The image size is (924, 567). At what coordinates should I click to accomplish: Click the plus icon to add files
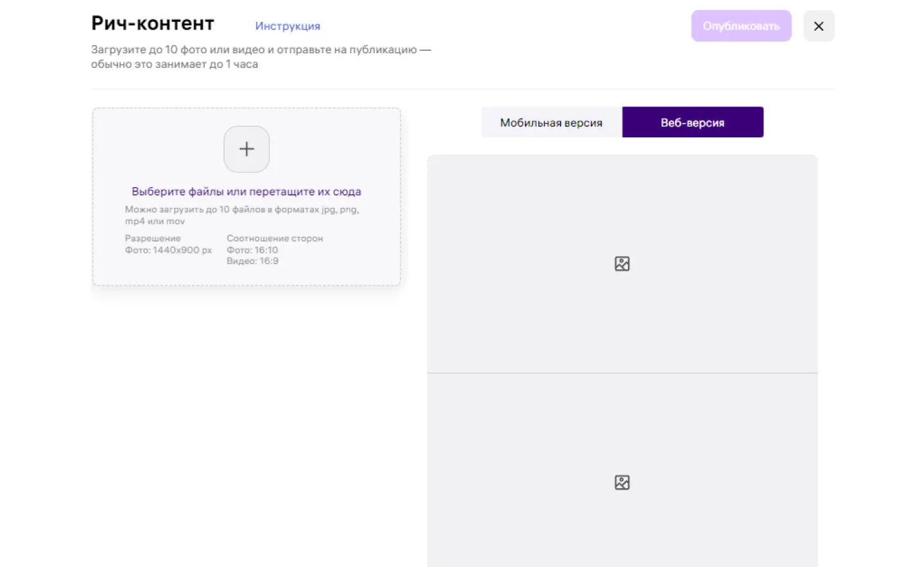tap(246, 149)
